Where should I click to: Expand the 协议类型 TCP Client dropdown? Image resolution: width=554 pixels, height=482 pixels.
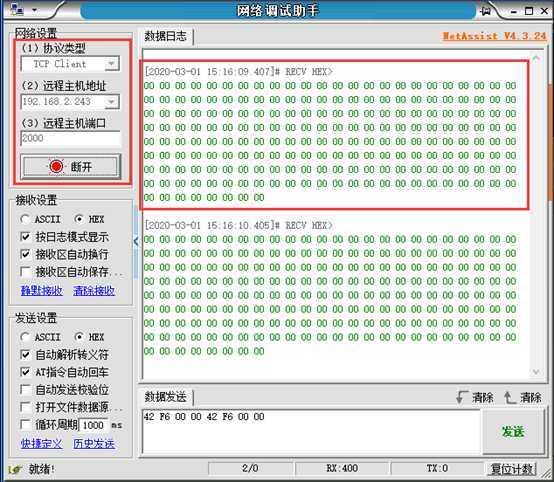[111, 64]
